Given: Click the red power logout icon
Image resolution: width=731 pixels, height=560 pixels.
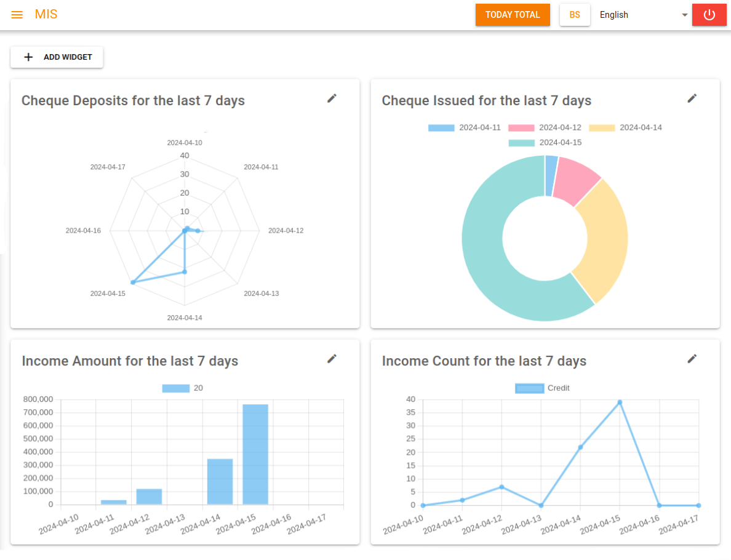Looking at the screenshot, I should (x=709, y=15).
